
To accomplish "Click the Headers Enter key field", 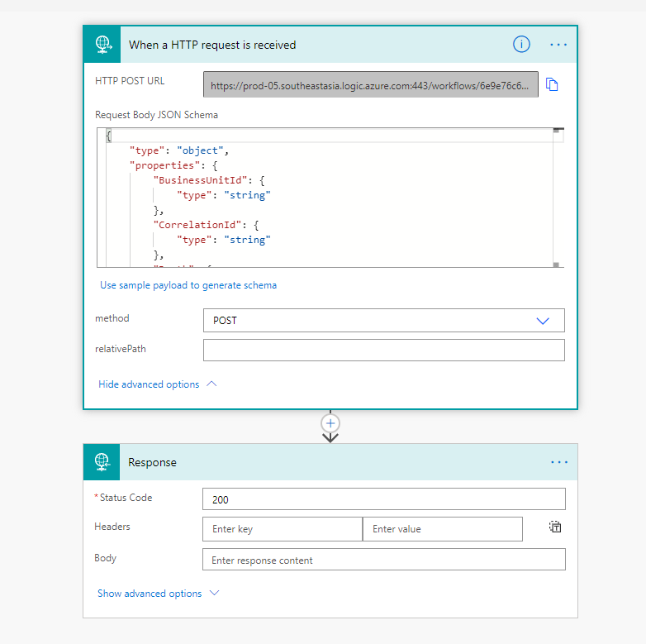I will (283, 529).
